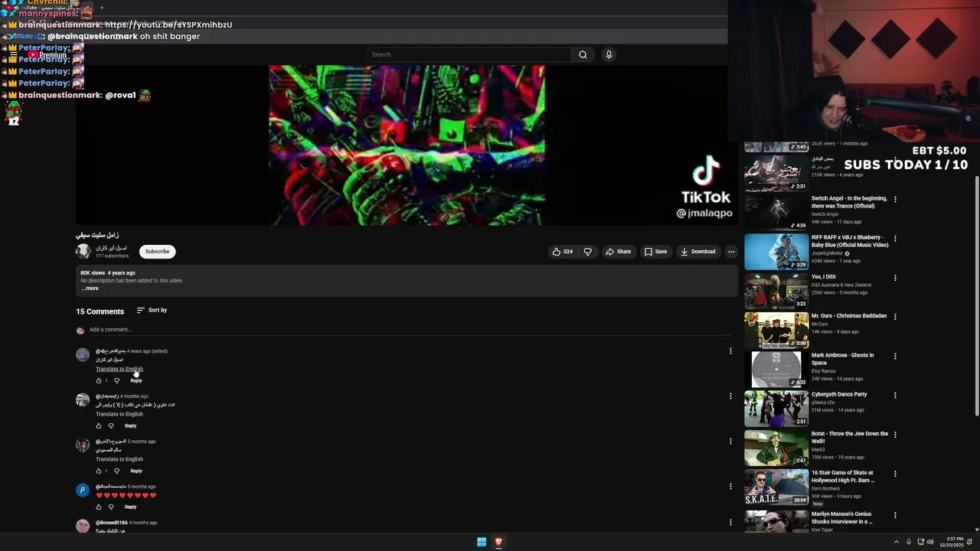Reply to the second comment from 4 months ago
This screenshot has width=980, height=551.
tap(130, 425)
